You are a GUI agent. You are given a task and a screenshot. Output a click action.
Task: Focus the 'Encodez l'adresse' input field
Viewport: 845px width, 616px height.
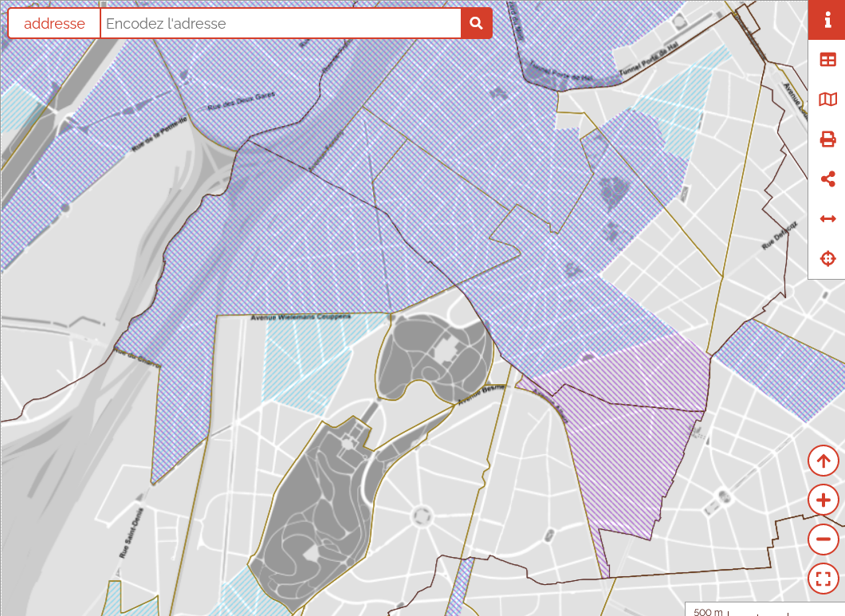point(281,24)
